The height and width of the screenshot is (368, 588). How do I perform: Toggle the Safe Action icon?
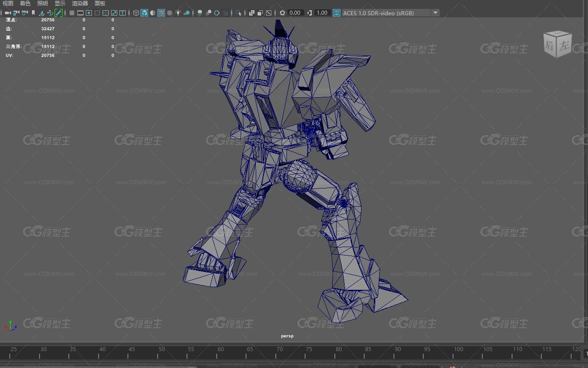(x=114, y=13)
